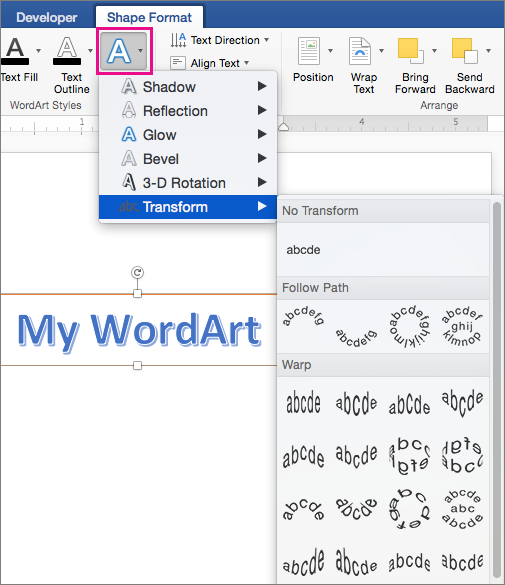Apply the first Warp style in row two

(303, 456)
